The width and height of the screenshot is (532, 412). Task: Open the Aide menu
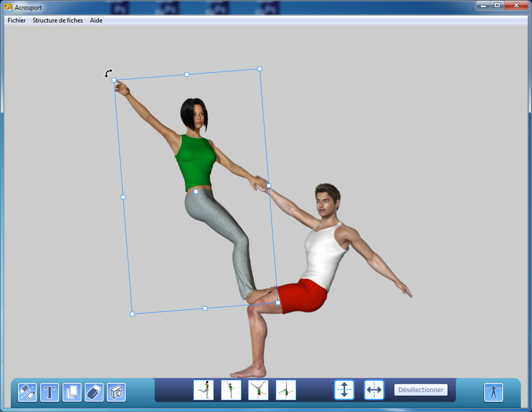click(x=96, y=20)
